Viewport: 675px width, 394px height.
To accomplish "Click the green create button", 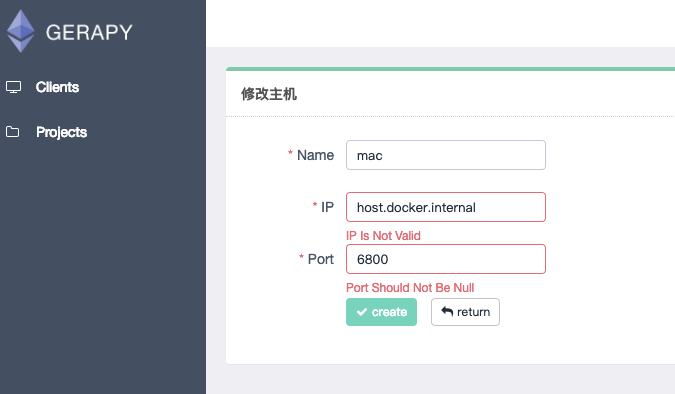I will pyautogui.click(x=381, y=312).
